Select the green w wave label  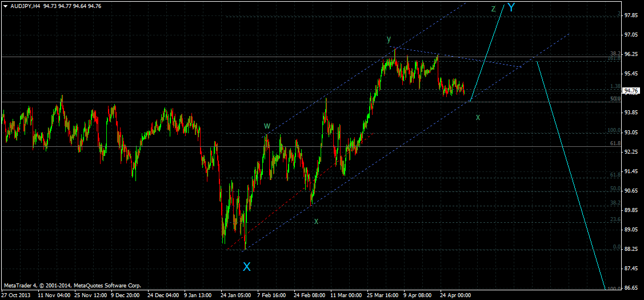pos(267,125)
